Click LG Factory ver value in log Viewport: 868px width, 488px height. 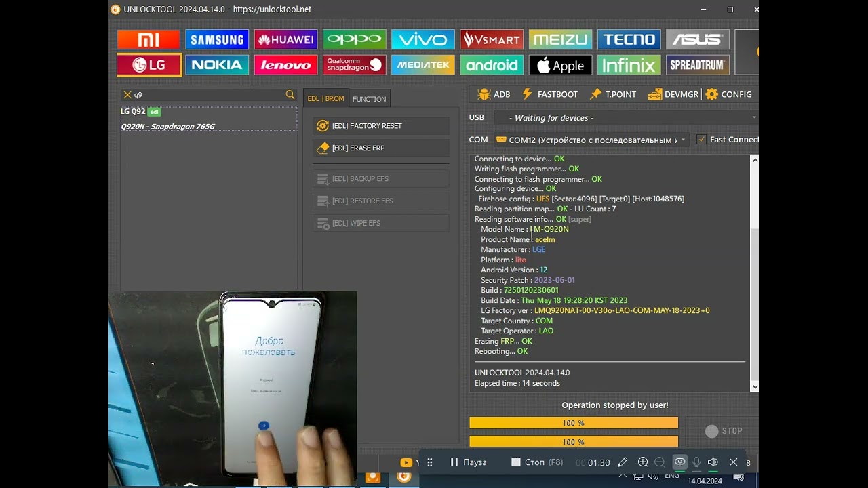pyautogui.click(x=622, y=310)
